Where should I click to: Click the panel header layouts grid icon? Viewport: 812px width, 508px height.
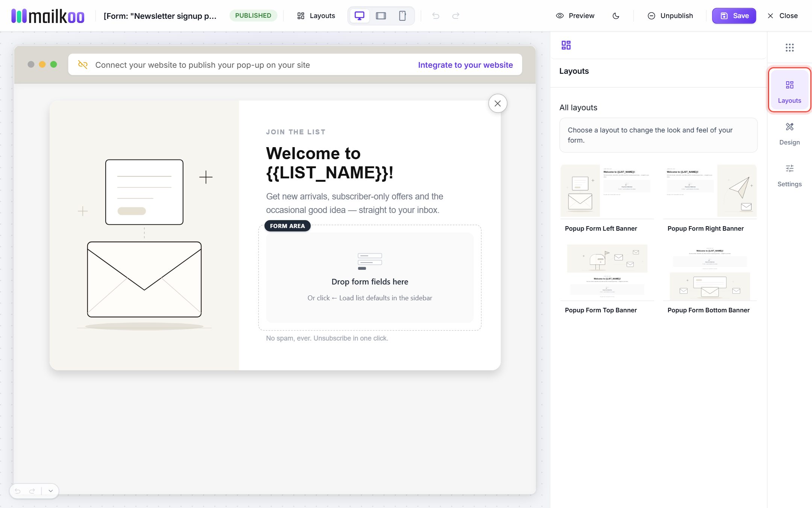[x=566, y=45]
